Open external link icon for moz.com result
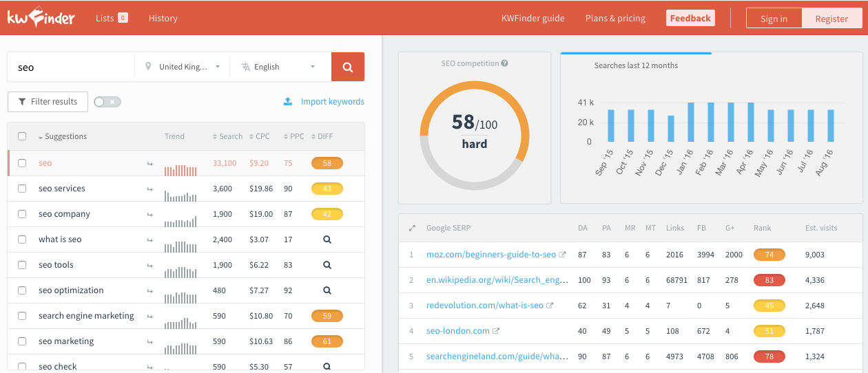Image resolution: width=868 pixels, height=373 pixels. (562, 255)
